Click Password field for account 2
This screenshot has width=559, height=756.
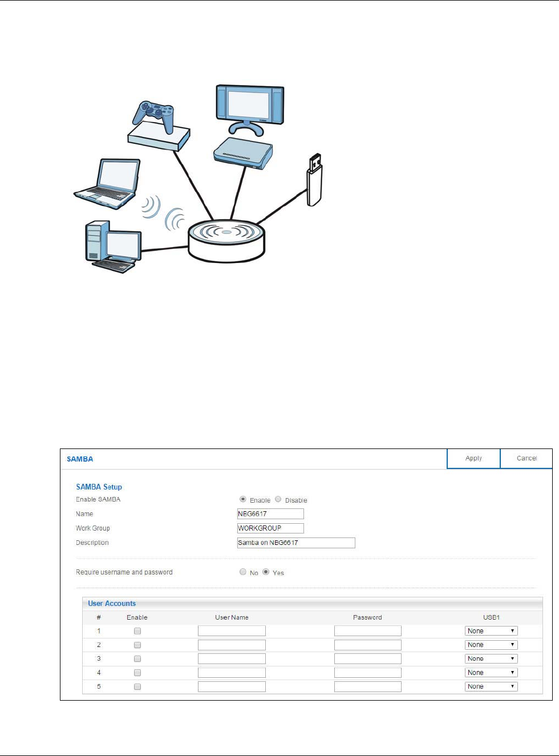pyautogui.click(x=368, y=645)
